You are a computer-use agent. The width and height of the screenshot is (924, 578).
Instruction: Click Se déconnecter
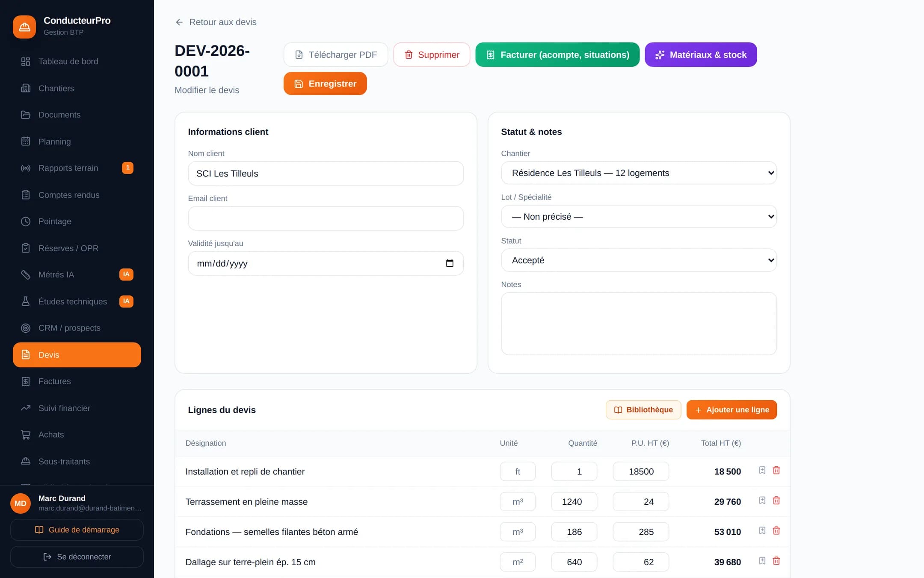(x=77, y=557)
